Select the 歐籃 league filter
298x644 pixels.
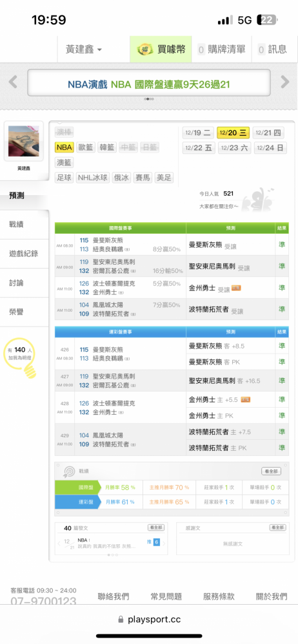coord(86,147)
